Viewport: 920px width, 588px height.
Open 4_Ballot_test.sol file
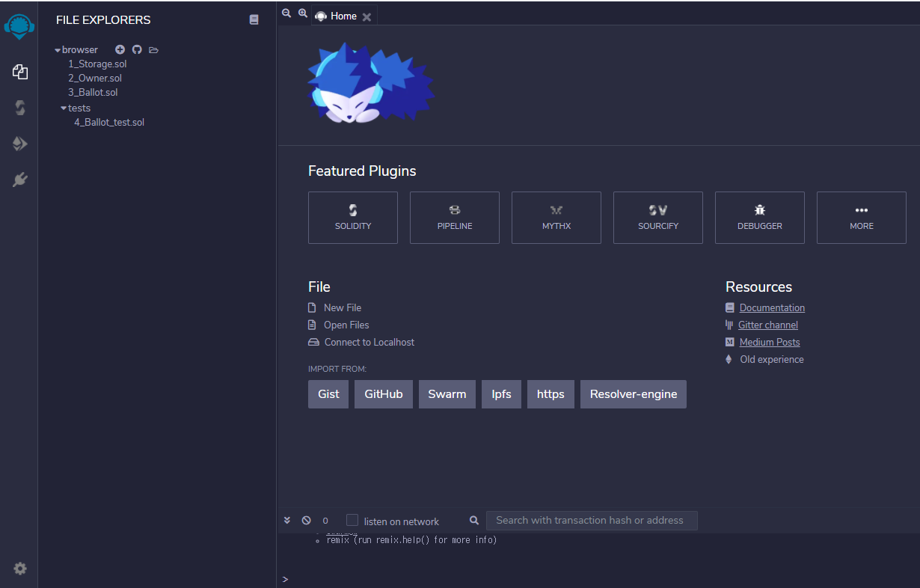tap(109, 122)
